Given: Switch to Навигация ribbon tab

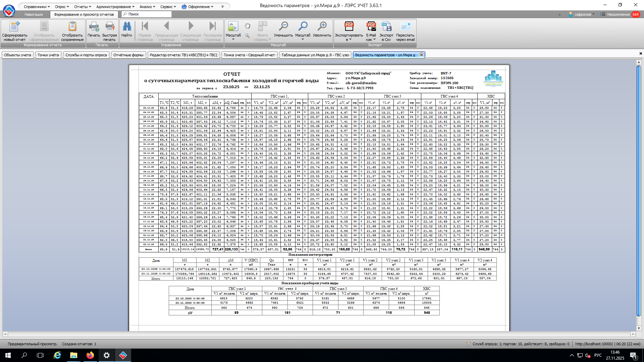Looking at the screenshot, I should click(x=34, y=14).
